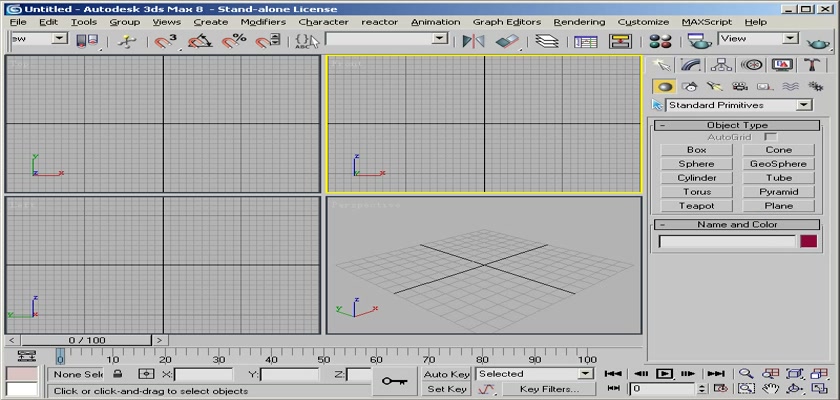Open the Create command panel tab
Screen dimensions: 840x400
662,65
